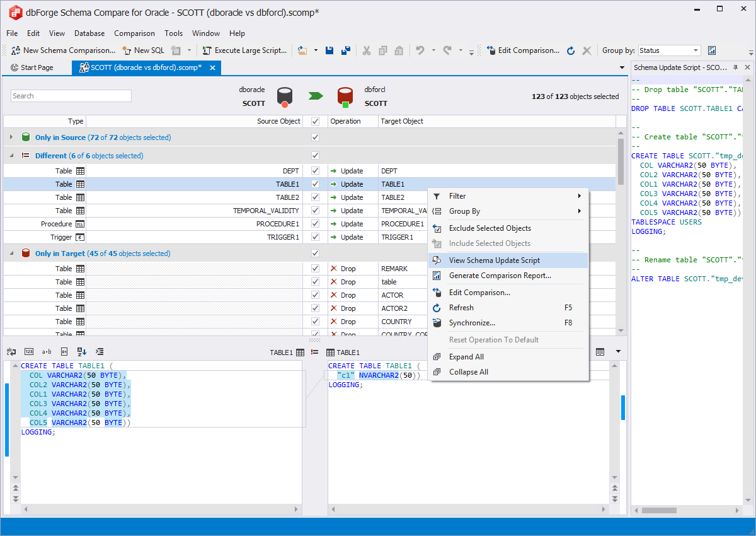Click in the Search objects field
Viewport: 756px width, 536px height.
pyautogui.click(x=71, y=96)
